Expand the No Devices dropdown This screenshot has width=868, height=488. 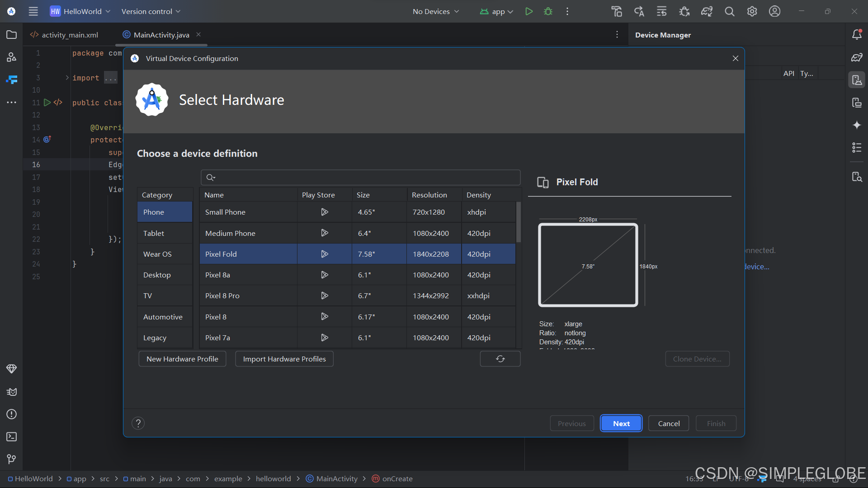click(x=435, y=11)
